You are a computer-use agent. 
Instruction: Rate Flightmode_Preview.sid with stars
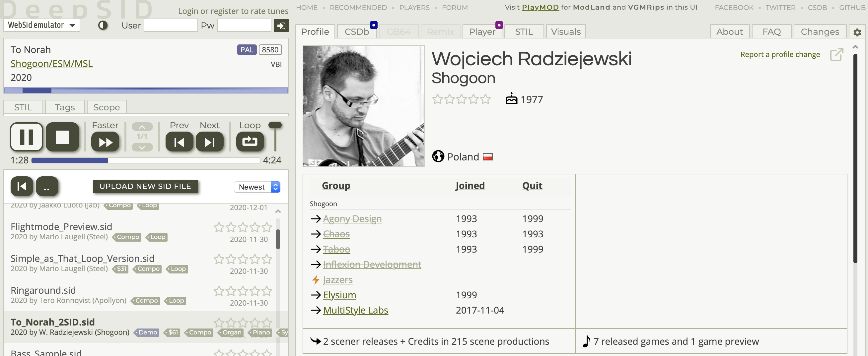click(243, 227)
